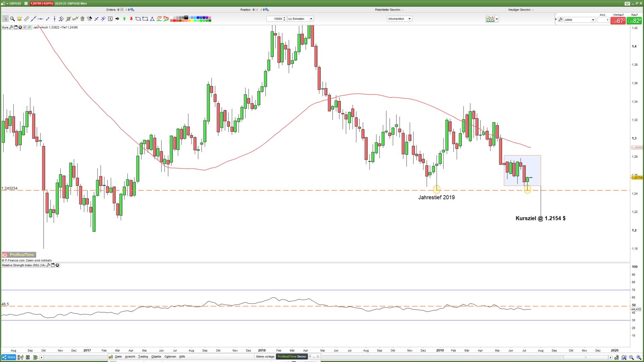The image size is (644, 362).
Task: Click the Kursziel @ 1.2154 $ label
Action: pos(540,218)
